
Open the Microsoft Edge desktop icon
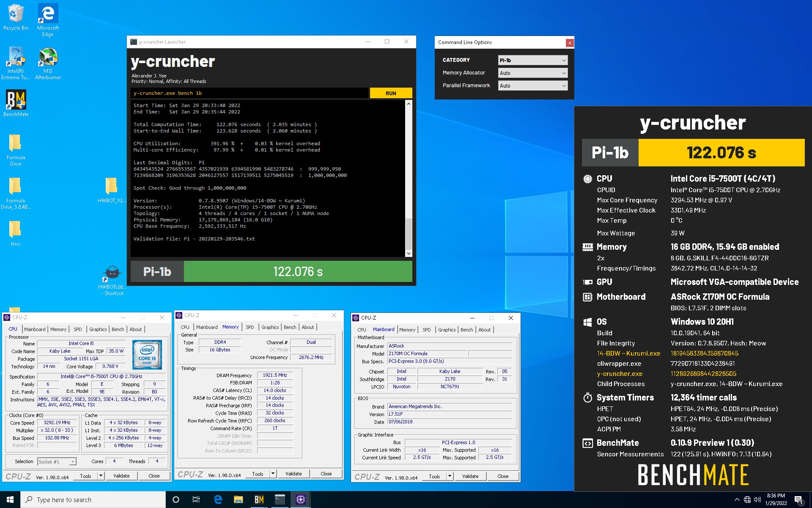[x=48, y=19]
